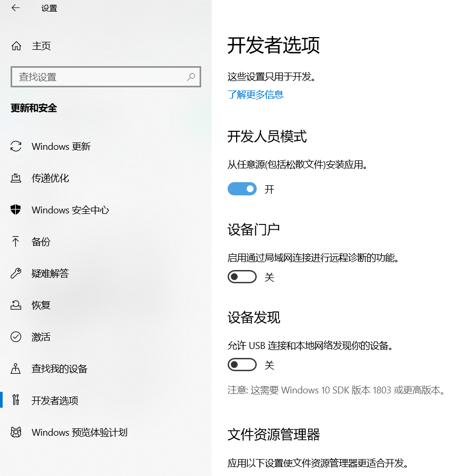Click the 激活 checkmark circle icon
The image size is (450, 476).
(x=16, y=337)
